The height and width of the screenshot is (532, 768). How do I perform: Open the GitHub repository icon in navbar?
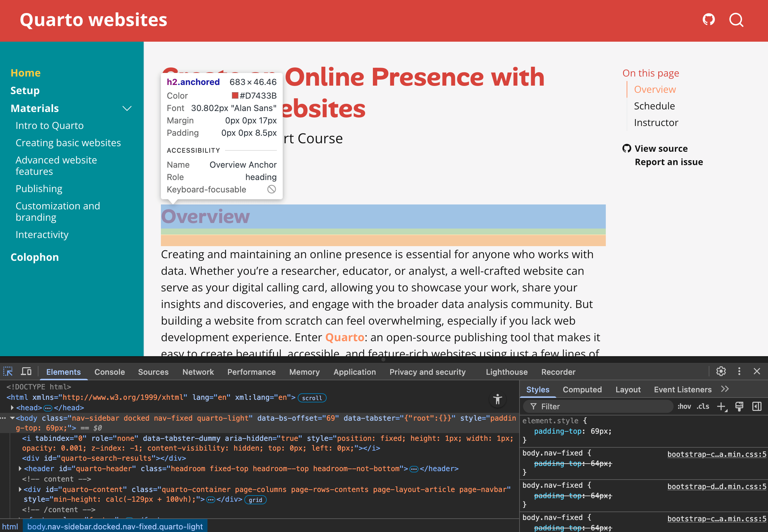(x=708, y=20)
